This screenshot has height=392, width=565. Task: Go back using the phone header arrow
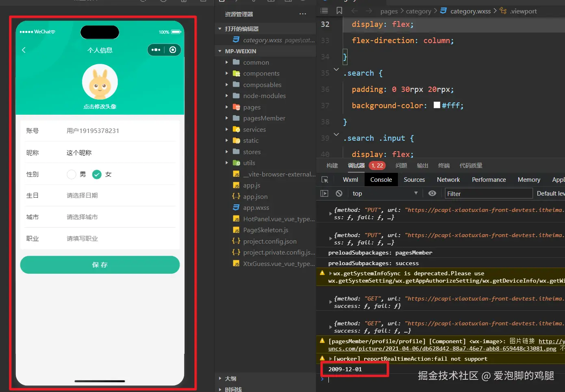click(24, 50)
